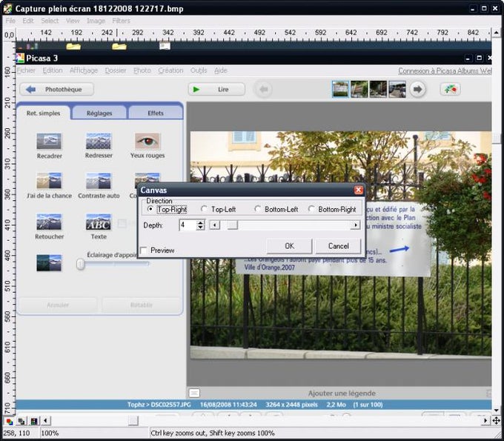The height and width of the screenshot is (441, 504).
Task: Click the vertical scrollbar up arrow
Action: pyautogui.click(x=496, y=33)
